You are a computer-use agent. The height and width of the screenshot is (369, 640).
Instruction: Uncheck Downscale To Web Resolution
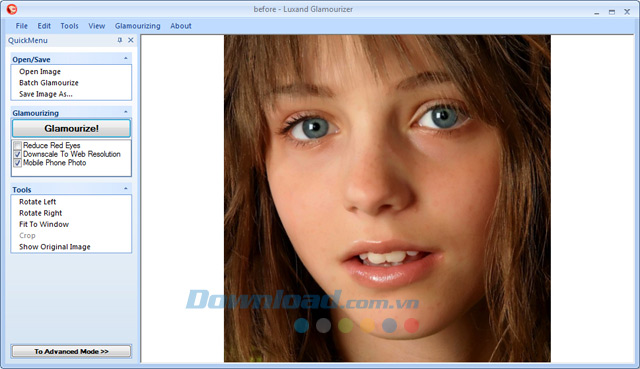tap(18, 154)
